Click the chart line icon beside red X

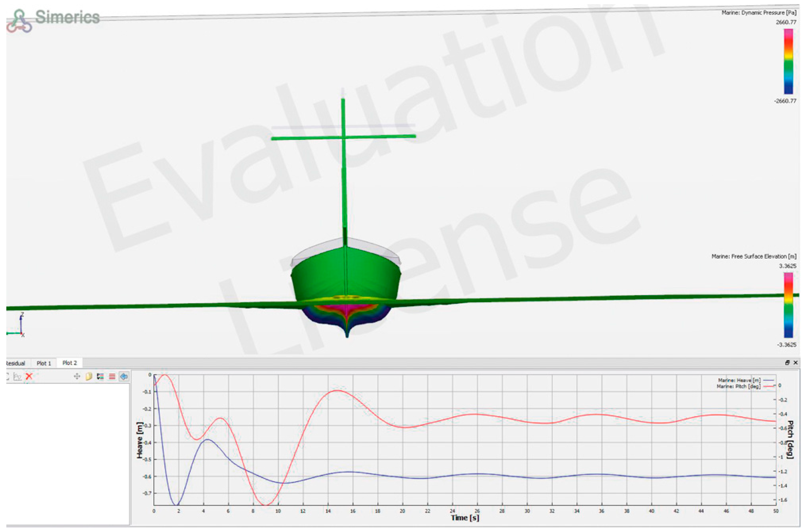(17, 376)
